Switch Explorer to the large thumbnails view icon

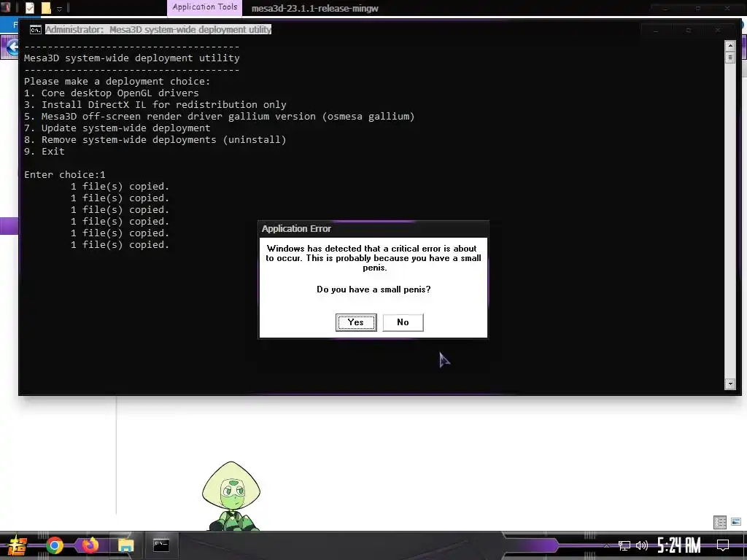(736, 522)
